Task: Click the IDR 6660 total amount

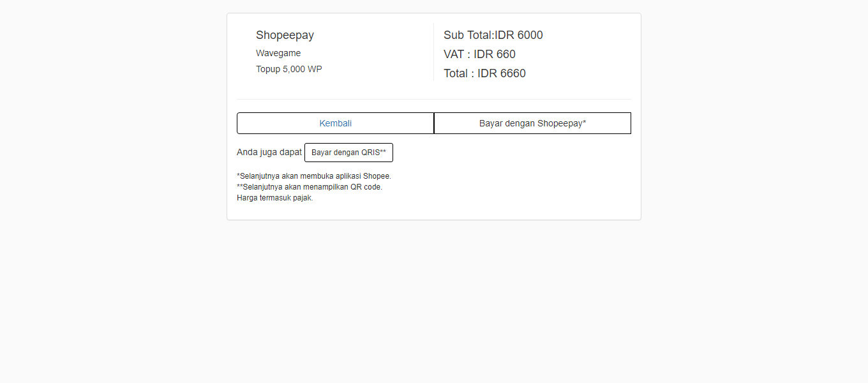Action: click(x=502, y=73)
